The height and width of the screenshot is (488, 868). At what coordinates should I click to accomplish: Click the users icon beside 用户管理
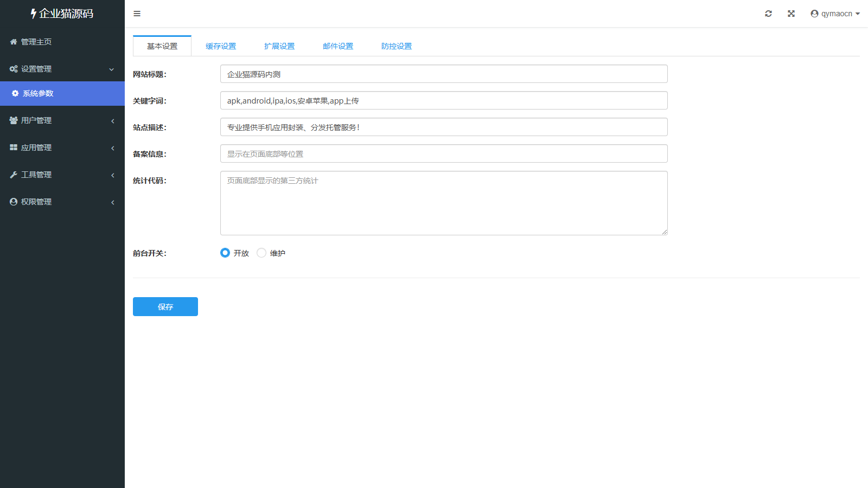14,120
